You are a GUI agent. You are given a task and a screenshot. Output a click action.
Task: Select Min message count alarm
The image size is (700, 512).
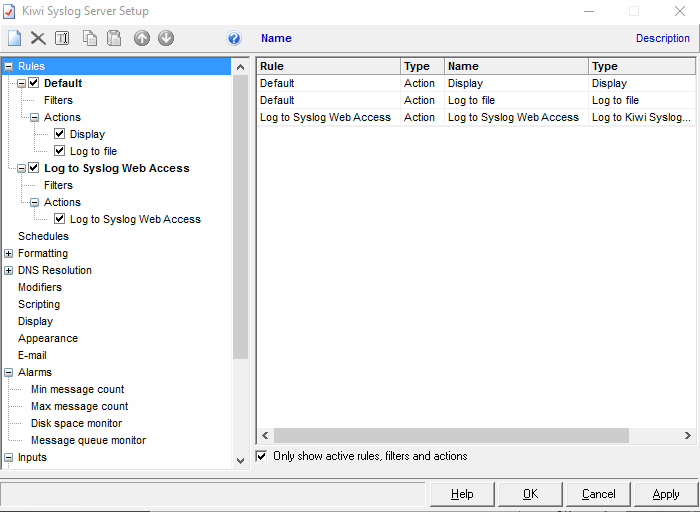[x=77, y=389]
